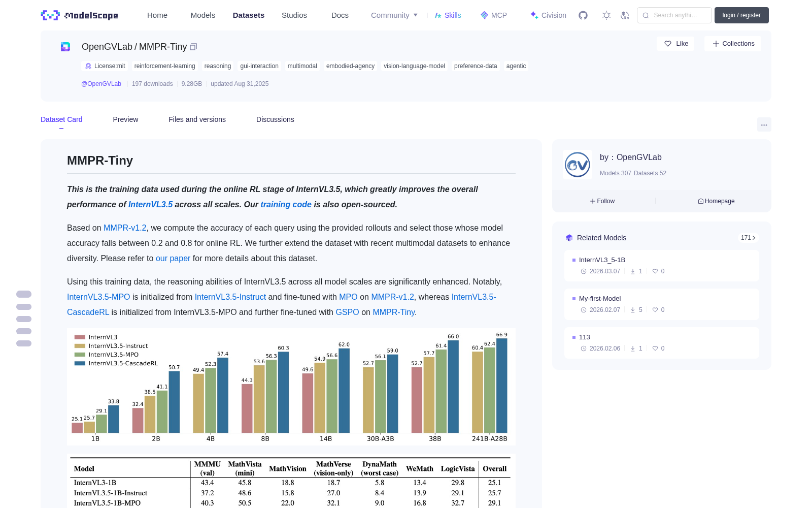Switch to Files and versions tab
The height and width of the screenshot is (508, 812).
point(197,119)
